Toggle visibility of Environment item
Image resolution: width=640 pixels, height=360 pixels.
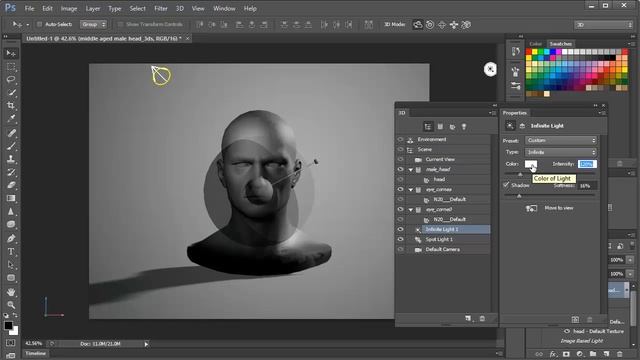(400, 140)
